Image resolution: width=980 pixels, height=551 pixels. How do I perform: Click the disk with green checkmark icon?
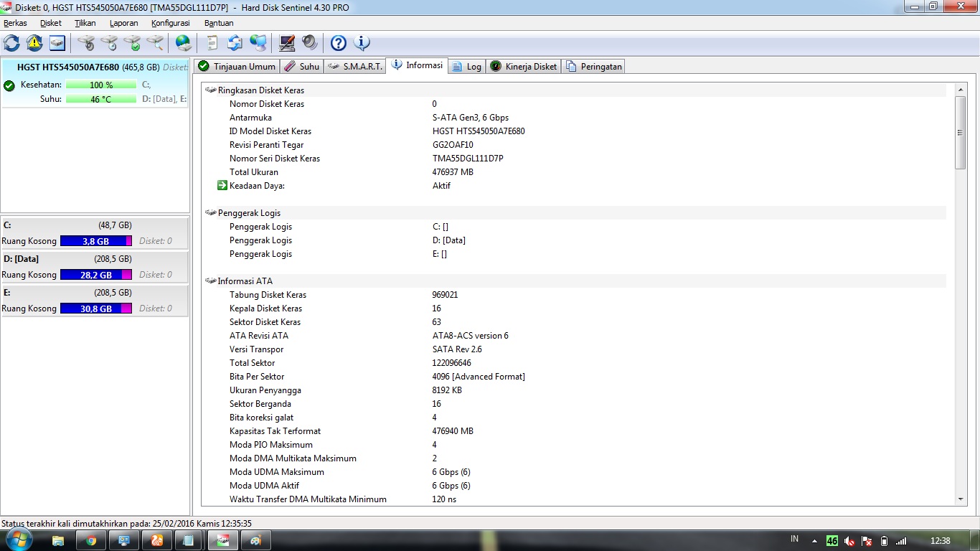pyautogui.click(x=132, y=43)
